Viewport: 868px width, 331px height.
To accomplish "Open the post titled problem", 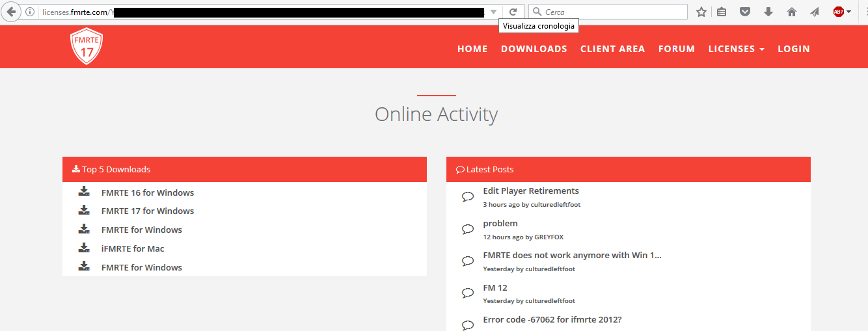I will pyautogui.click(x=500, y=223).
